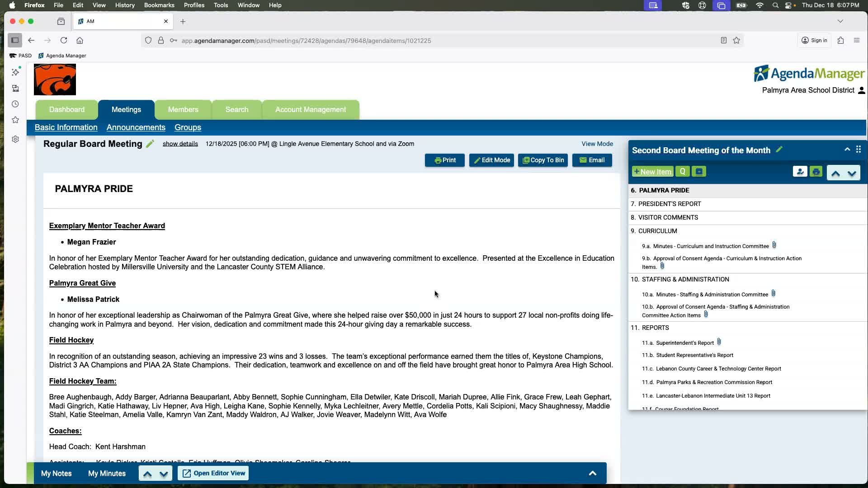Open the Firefox Bookmarks menu
The height and width of the screenshot is (488, 868).
[159, 5]
